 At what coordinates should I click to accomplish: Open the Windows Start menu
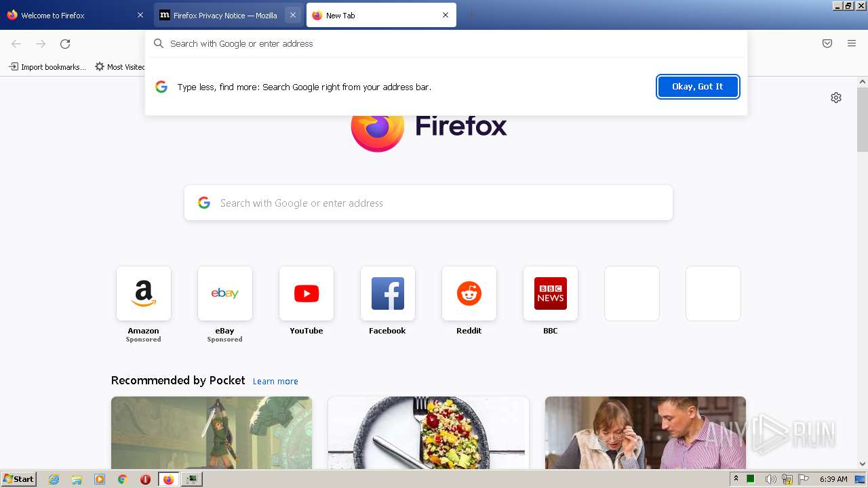[x=19, y=479]
